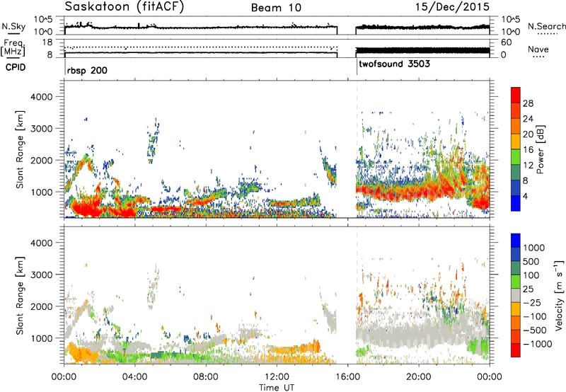Click the "10^0" tick beside N.Search
Image resolution: width=566 pixels, height=392 pixels.
pos(511,32)
